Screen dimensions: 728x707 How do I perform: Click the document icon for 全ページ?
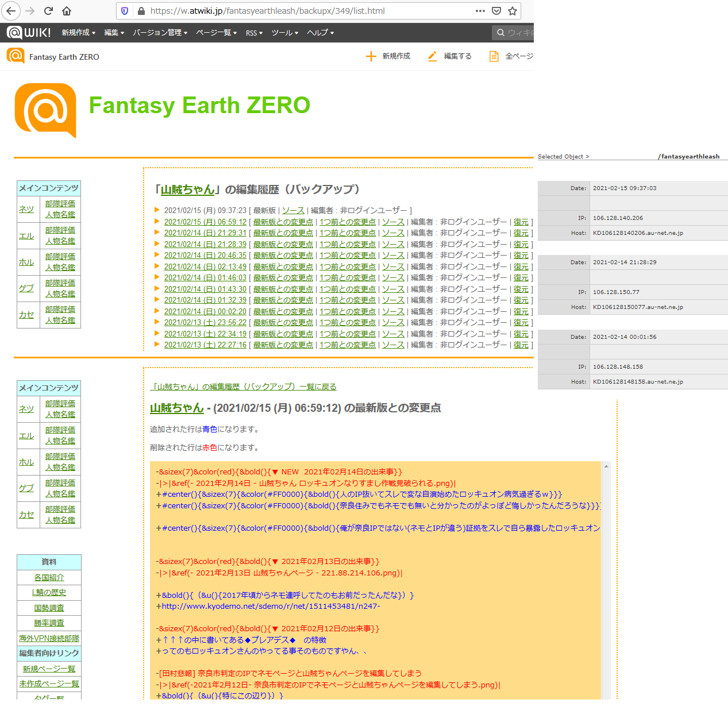(494, 56)
